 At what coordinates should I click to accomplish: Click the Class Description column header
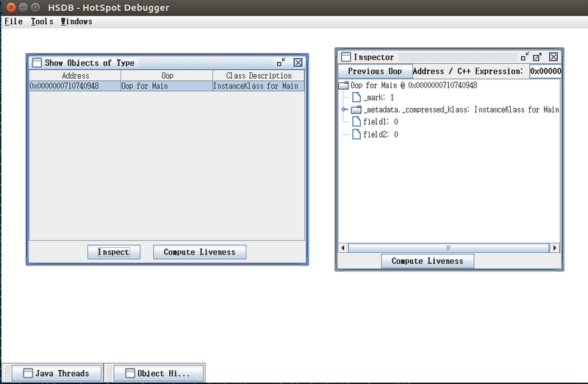point(259,76)
